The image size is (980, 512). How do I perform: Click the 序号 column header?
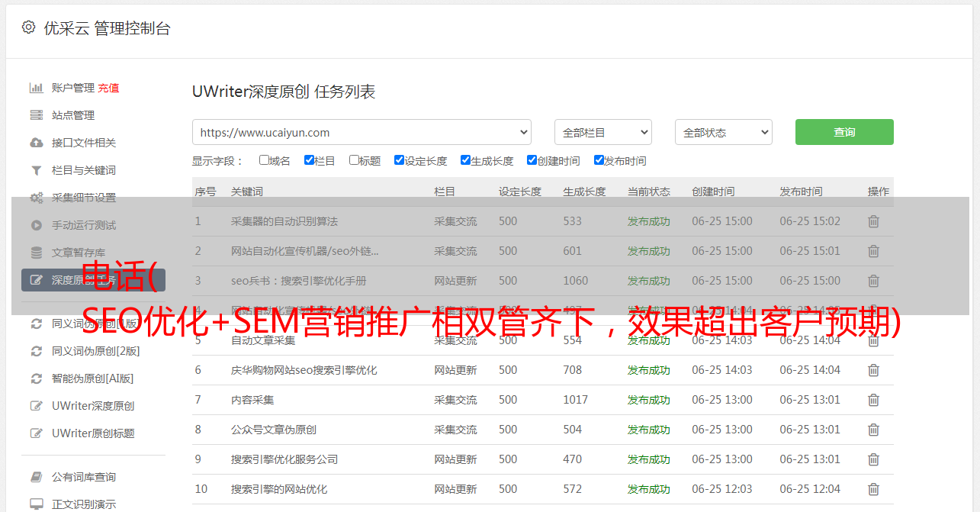click(205, 192)
